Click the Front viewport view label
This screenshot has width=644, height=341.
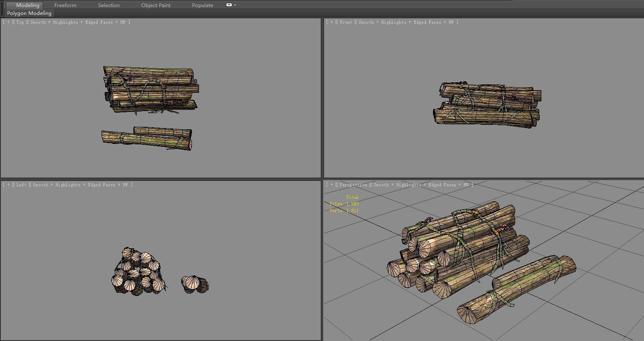pyautogui.click(x=346, y=22)
